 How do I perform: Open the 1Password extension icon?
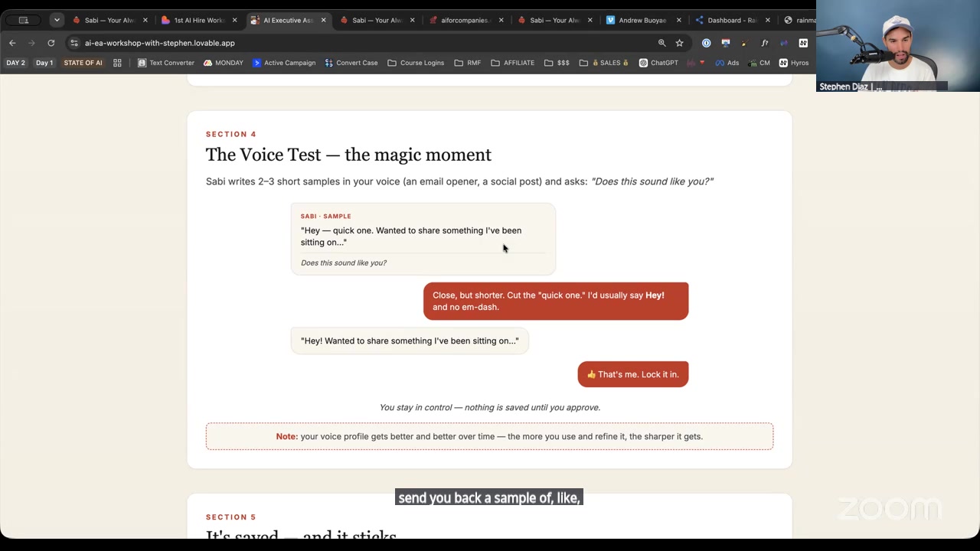coord(707,43)
